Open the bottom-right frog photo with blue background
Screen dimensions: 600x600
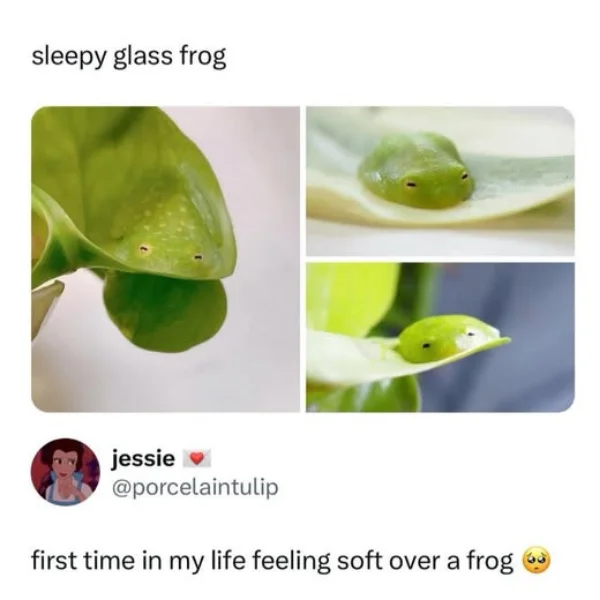tap(440, 338)
